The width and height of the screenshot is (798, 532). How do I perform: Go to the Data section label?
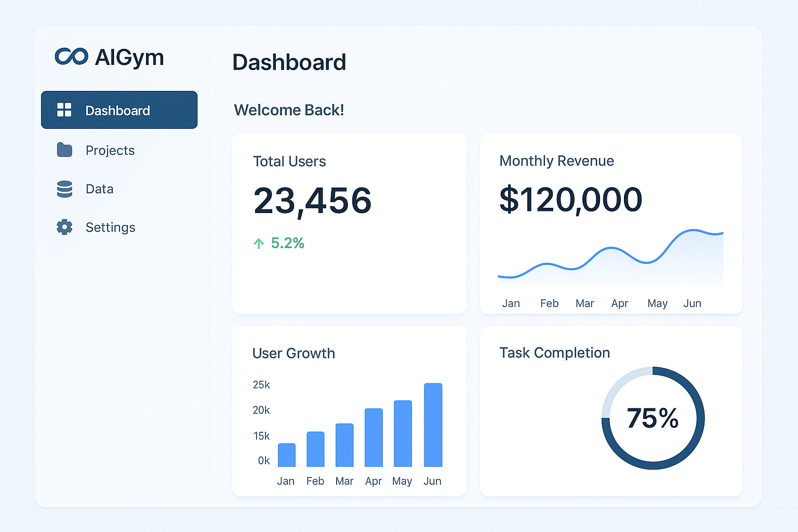pos(99,189)
